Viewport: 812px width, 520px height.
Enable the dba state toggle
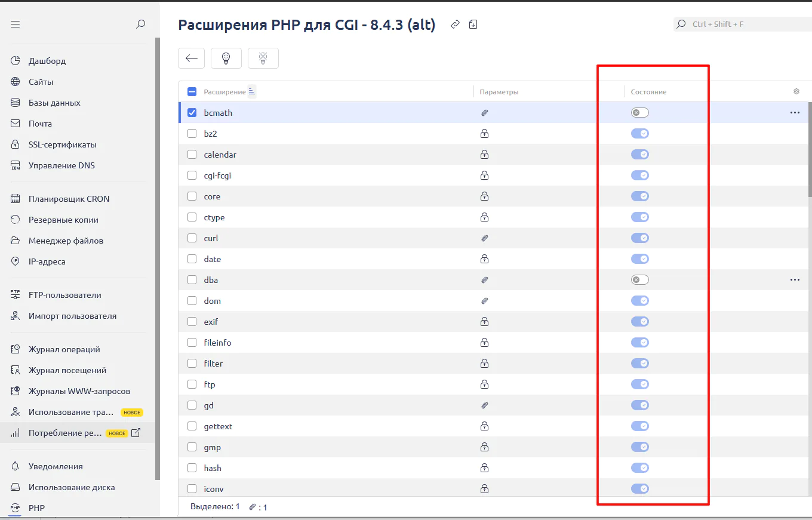(640, 280)
